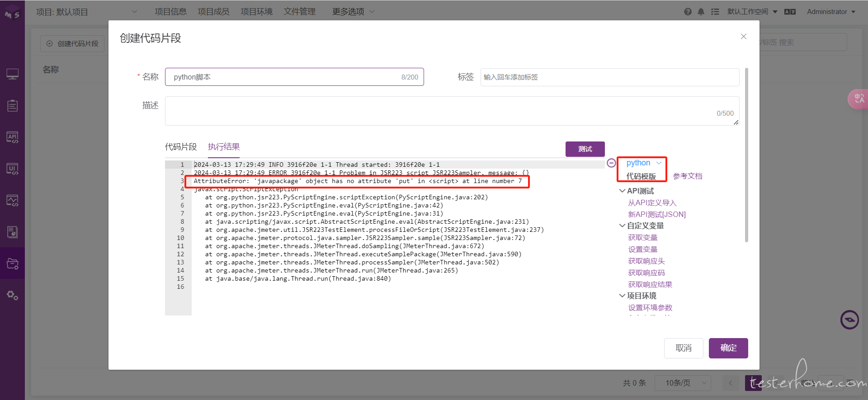
Task: Open the 项目成员 menu
Action: pyautogui.click(x=214, y=12)
